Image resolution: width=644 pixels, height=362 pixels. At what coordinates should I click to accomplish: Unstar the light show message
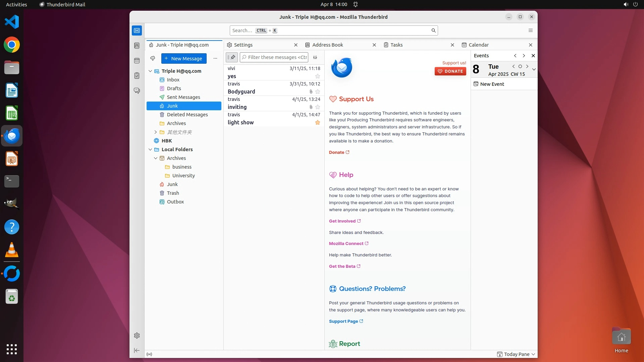[318, 122]
